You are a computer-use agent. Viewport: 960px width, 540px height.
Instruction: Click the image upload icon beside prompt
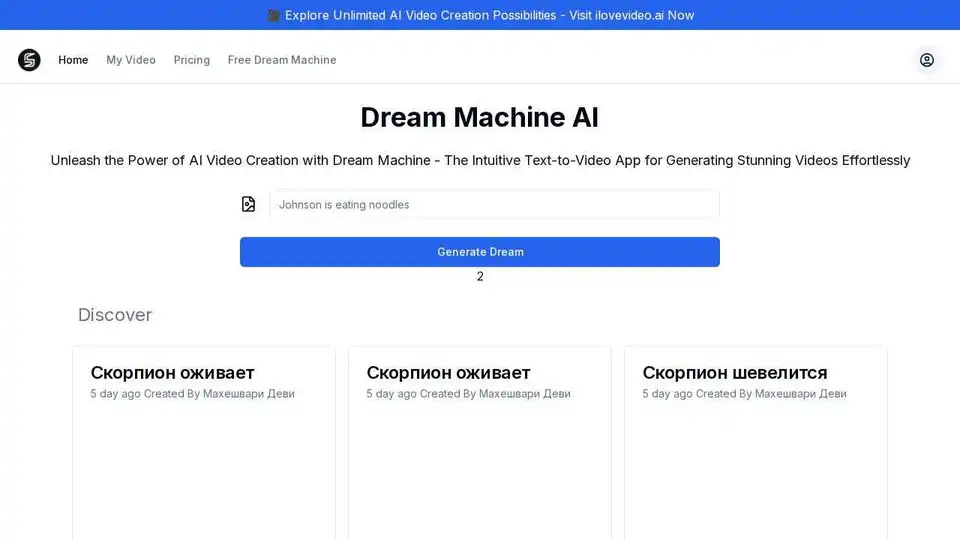coord(248,204)
